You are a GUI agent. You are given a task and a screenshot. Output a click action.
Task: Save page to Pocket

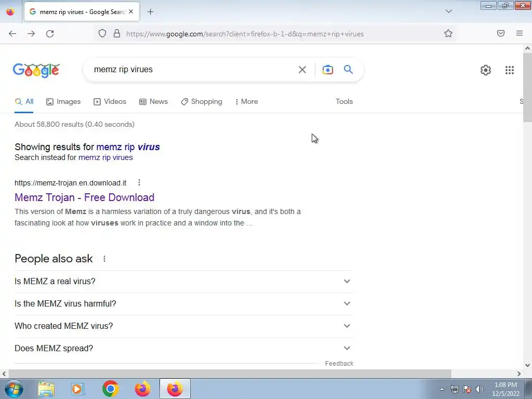click(x=501, y=33)
